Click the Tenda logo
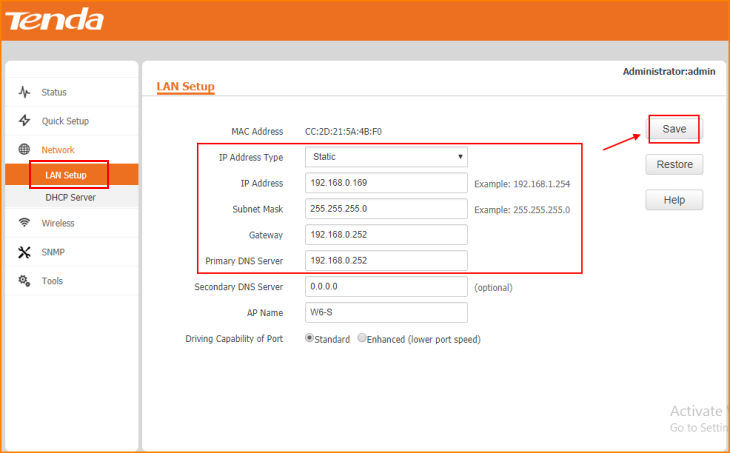Viewport: 730px width, 453px height. 55,19
